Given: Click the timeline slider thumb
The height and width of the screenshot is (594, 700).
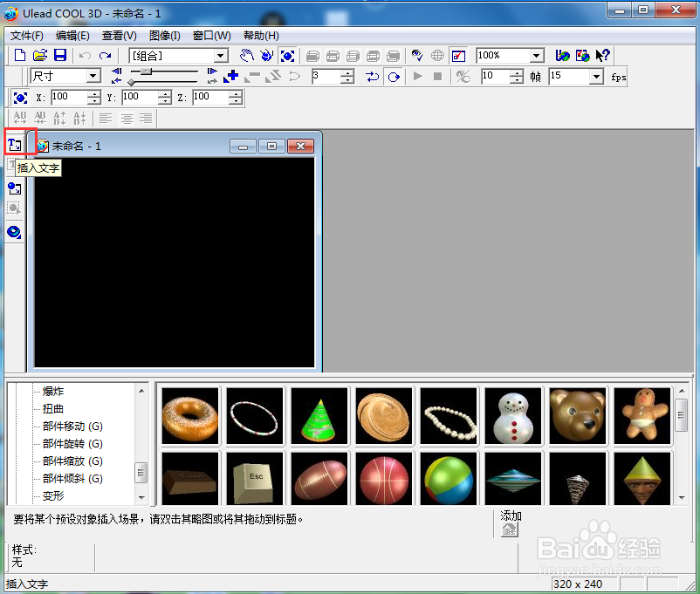Looking at the screenshot, I should (146, 72).
